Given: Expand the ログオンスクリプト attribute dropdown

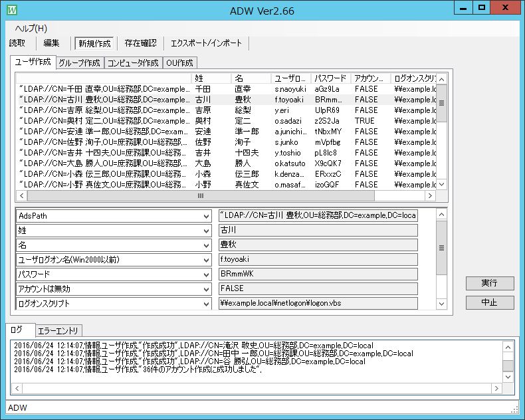Looking at the screenshot, I should click(x=206, y=304).
